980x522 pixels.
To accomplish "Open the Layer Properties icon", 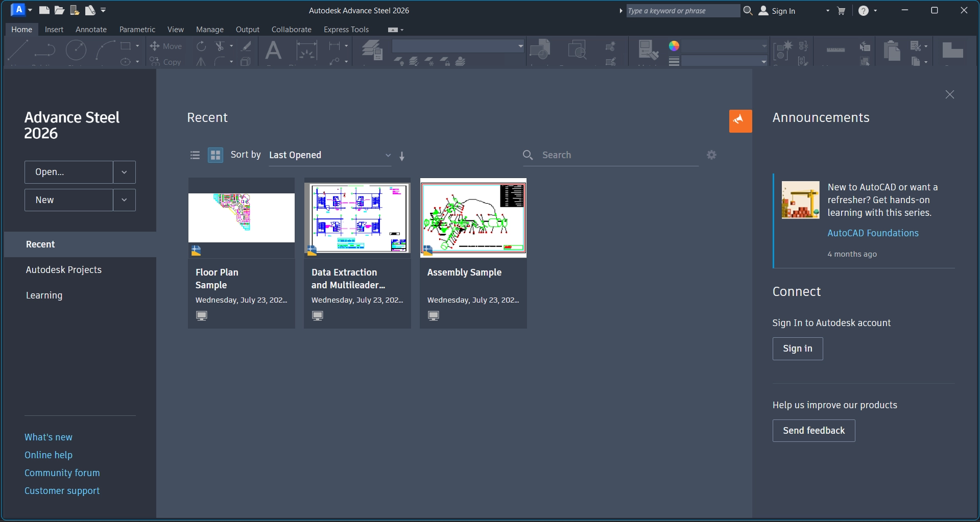I will coord(372,50).
